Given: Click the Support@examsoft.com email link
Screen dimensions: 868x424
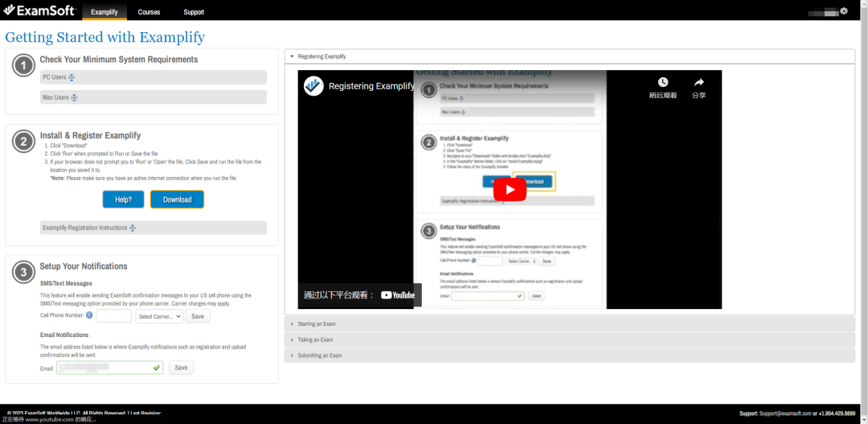Looking at the screenshot, I should [785, 414].
